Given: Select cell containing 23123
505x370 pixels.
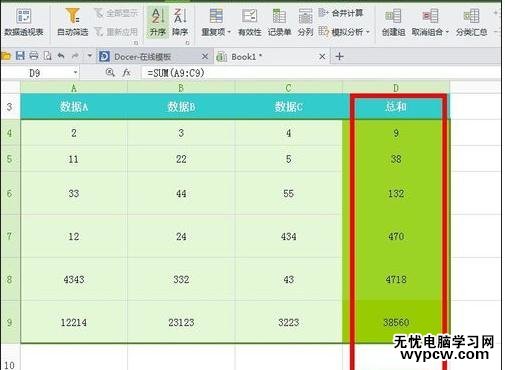Looking at the screenshot, I should coord(181,322).
